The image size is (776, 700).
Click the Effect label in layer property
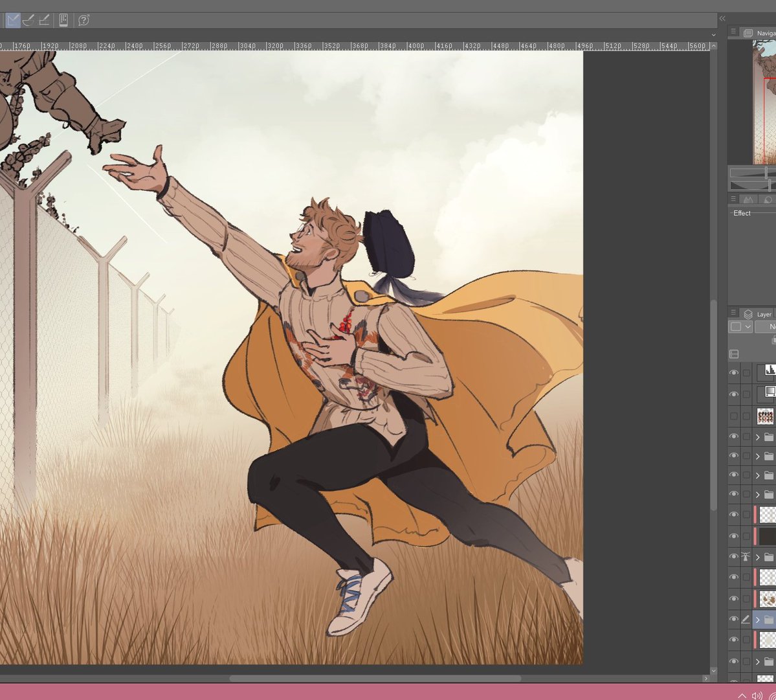tap(741, 213)
